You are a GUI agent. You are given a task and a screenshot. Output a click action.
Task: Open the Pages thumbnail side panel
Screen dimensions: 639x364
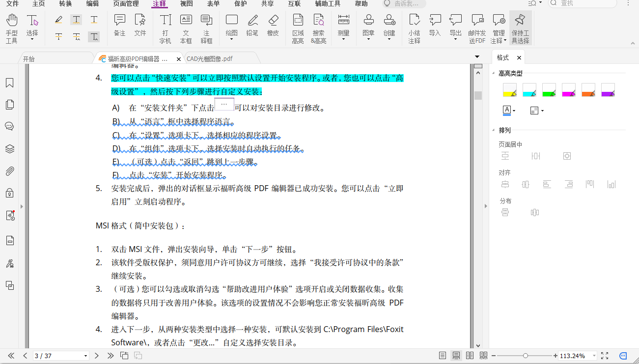pos(9,105)
